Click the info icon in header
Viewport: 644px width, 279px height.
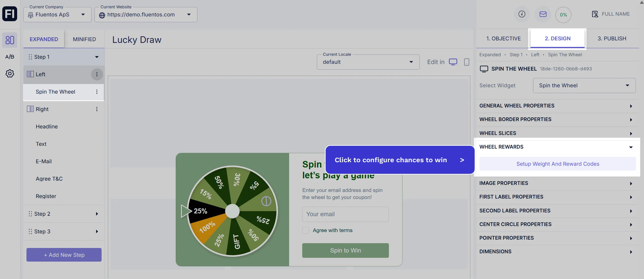point(522,14)
